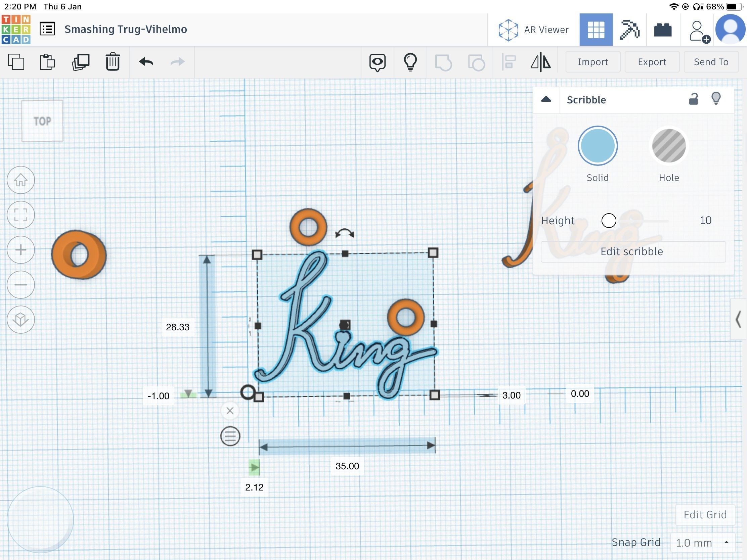Click Home view button
This screenshot has width=747, height=560.
[x=20, y=180]
